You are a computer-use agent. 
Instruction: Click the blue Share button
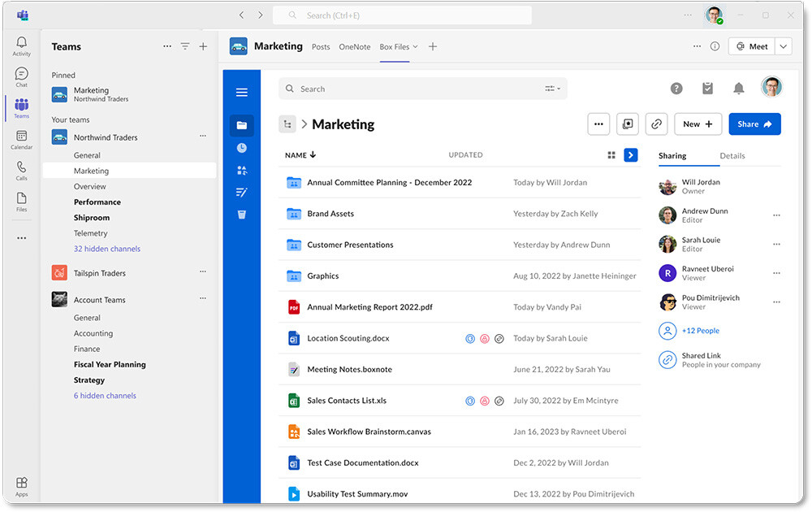coord(754,124)
